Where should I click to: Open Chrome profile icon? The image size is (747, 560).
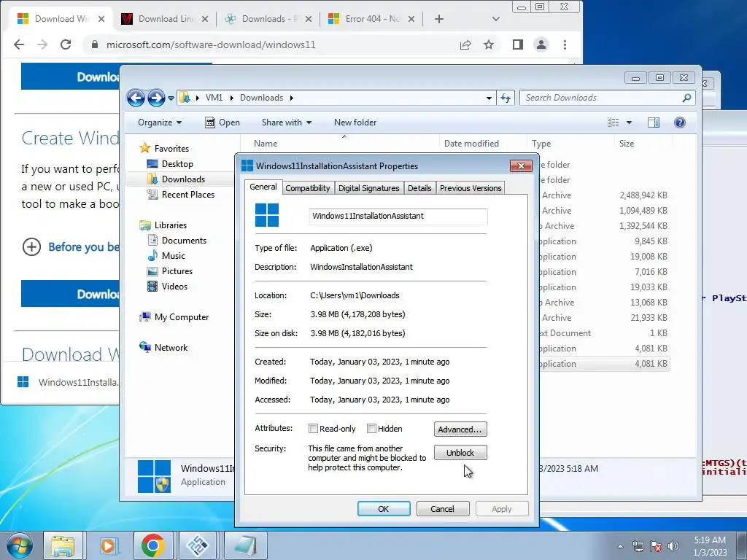pos(541,44)
